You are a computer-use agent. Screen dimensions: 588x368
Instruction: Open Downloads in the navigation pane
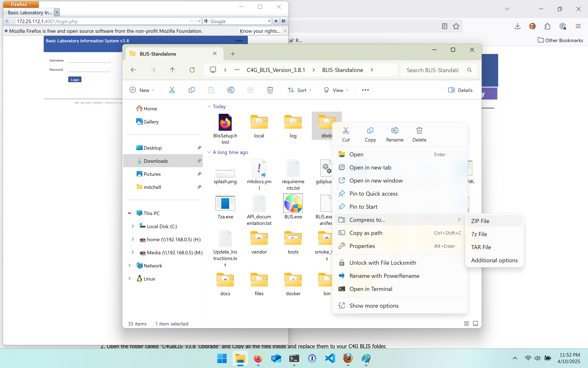tap(163, 161)
